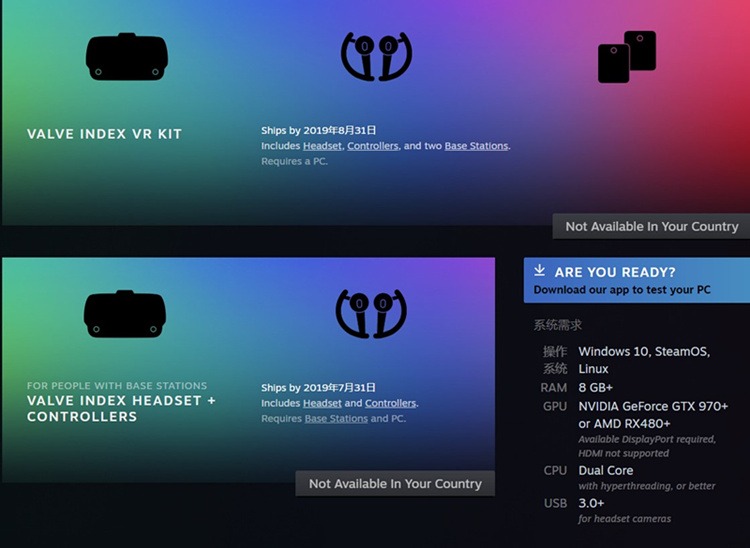Viewport: 750px width, 548px height.
Task: Click the 系统需求 system requirements heading
Action: (558, 325)
